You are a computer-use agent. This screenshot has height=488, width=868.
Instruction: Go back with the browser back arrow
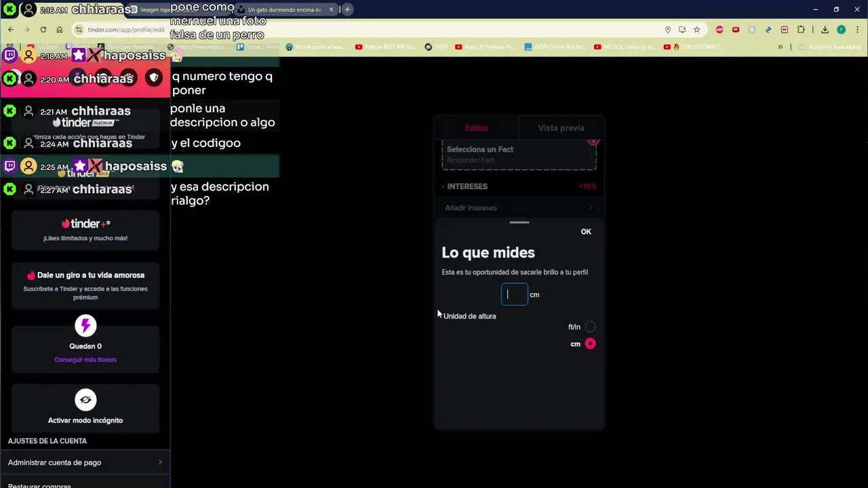click(11, 30)
